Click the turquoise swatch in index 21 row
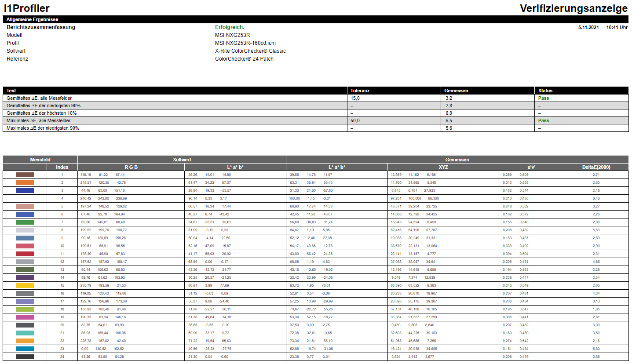 click(25, 333)
